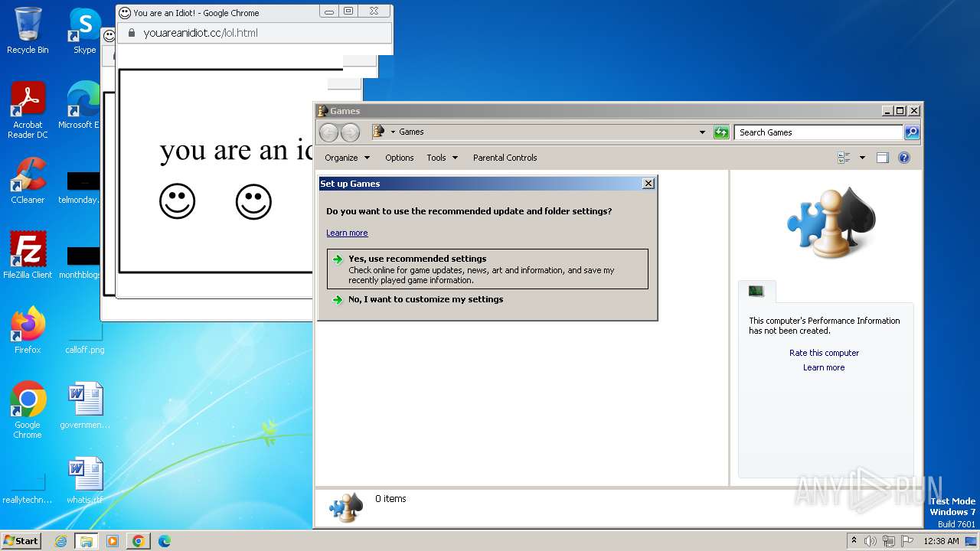This screenshot has width=980, height=551.
Task: Click the Forward arrow in Games window
Action: (350, 132)
